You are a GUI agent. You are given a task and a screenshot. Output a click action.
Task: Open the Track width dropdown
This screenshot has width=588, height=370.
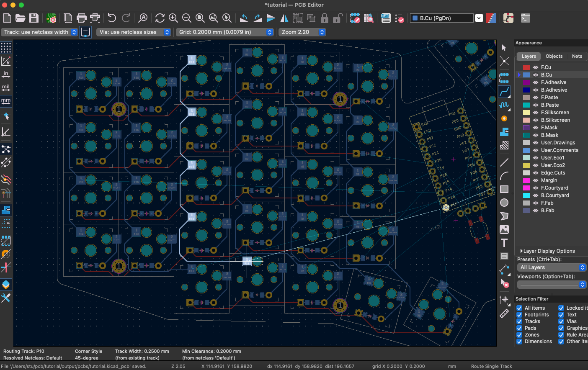tap(75, 32)
